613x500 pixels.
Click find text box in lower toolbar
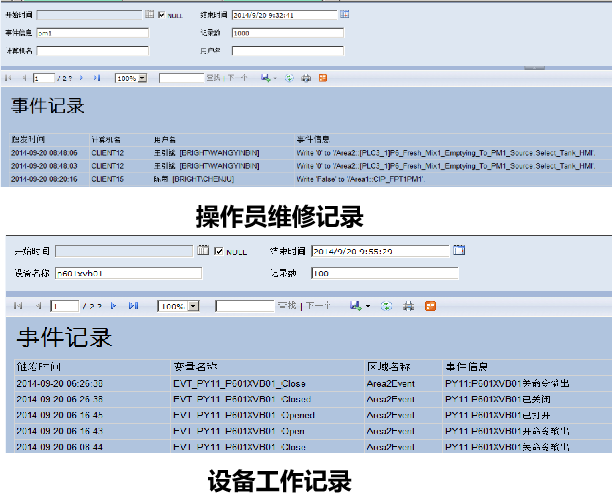tap(244, 306)
